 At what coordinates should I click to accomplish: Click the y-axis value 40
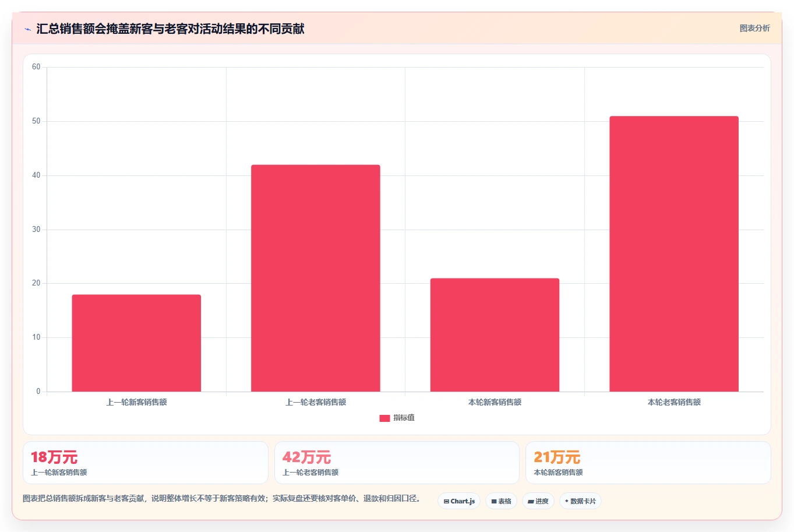(x=36, y=175)
